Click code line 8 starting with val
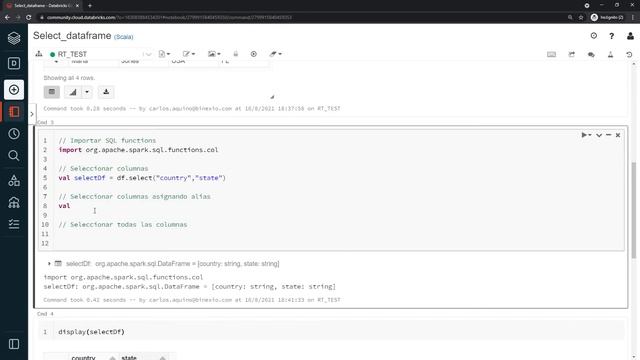 (64, 206)
